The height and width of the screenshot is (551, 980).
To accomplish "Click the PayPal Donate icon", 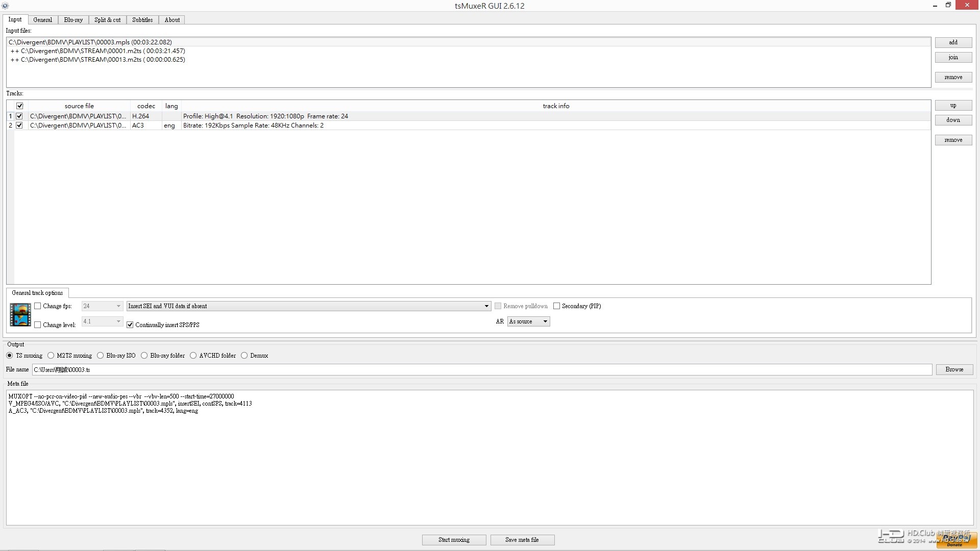I will (957, 540).
